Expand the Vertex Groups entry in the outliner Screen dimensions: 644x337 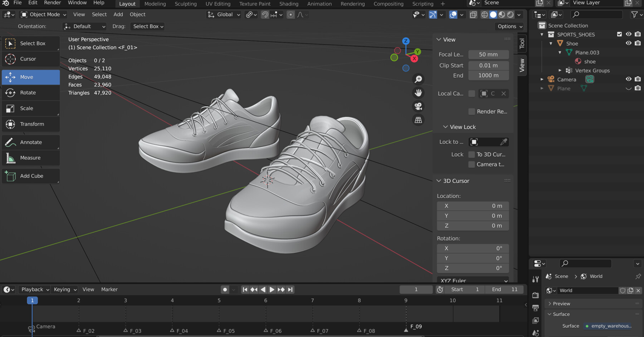pos(560,70)
